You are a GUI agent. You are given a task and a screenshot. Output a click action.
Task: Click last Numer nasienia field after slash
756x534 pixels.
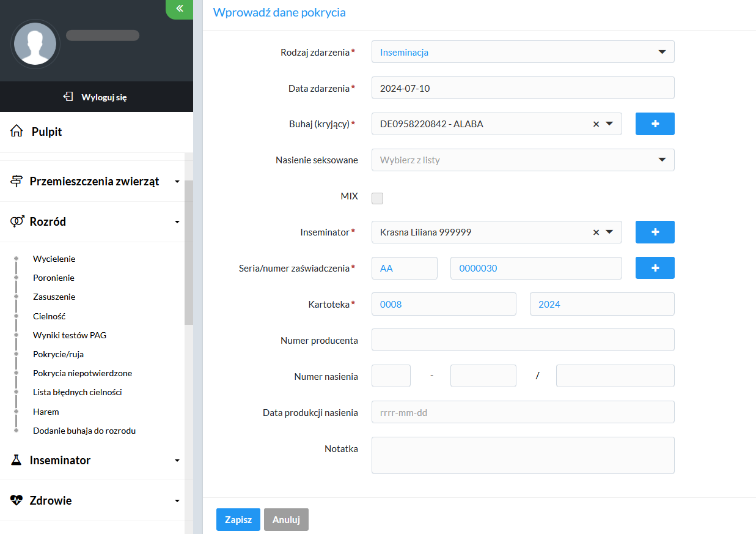(615, 376)
